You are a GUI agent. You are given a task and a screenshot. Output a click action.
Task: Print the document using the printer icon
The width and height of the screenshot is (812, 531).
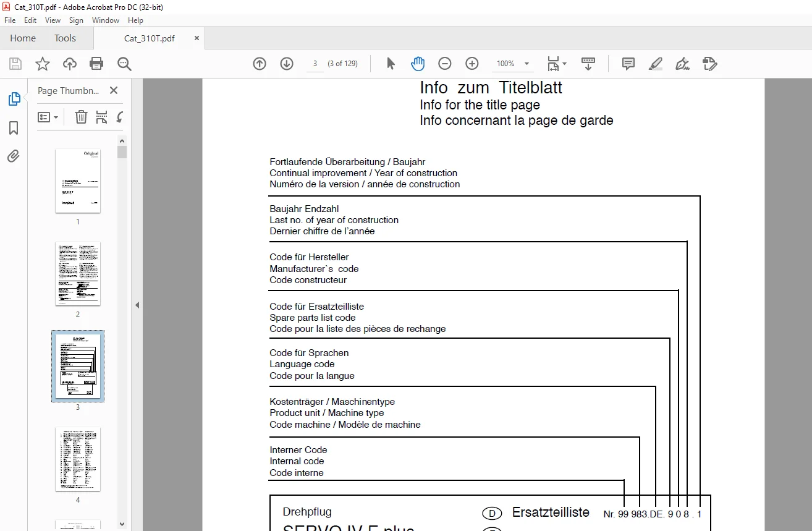(96, 64)
